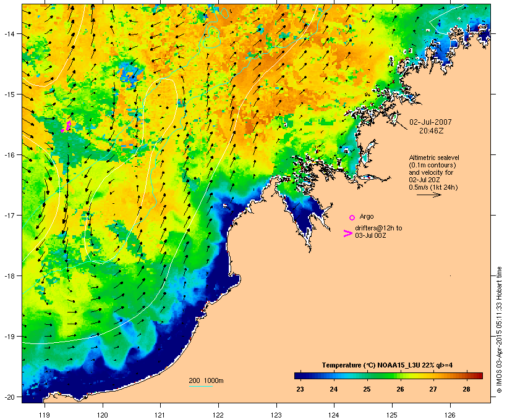The width and height of the screenshot is (507, 420).
Task: Click the time label 20:46Z
Action: click(x=432, y=130)
